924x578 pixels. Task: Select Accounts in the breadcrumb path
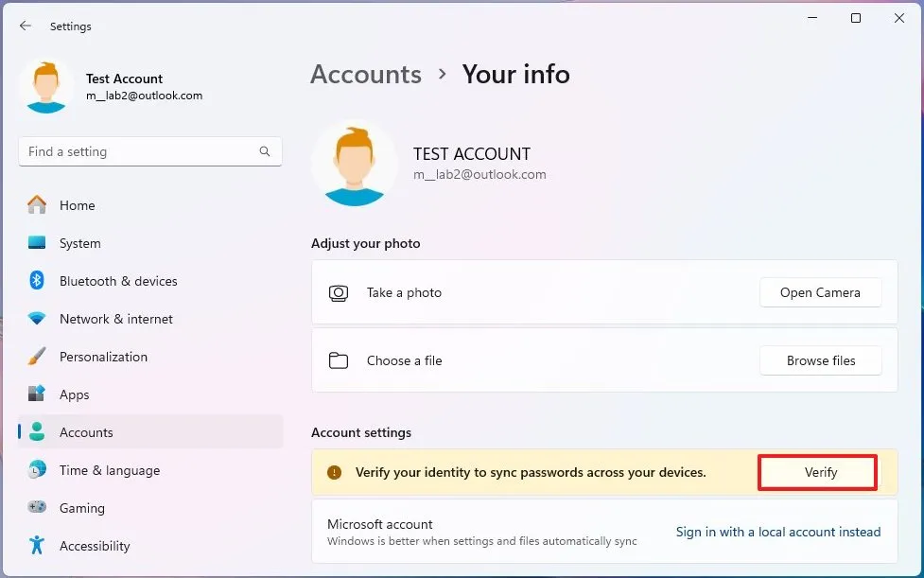coord(365,74)
